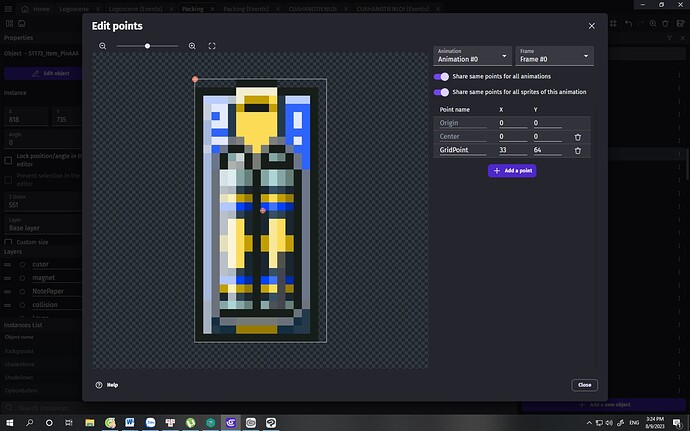This screenshot has height=431, width=690.
Task: Click the Origin point name field
Action: pos(462,123)
